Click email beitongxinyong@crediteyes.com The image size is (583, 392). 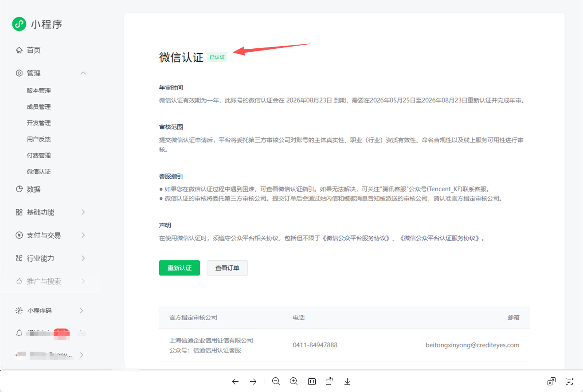[x=473, y=345]
